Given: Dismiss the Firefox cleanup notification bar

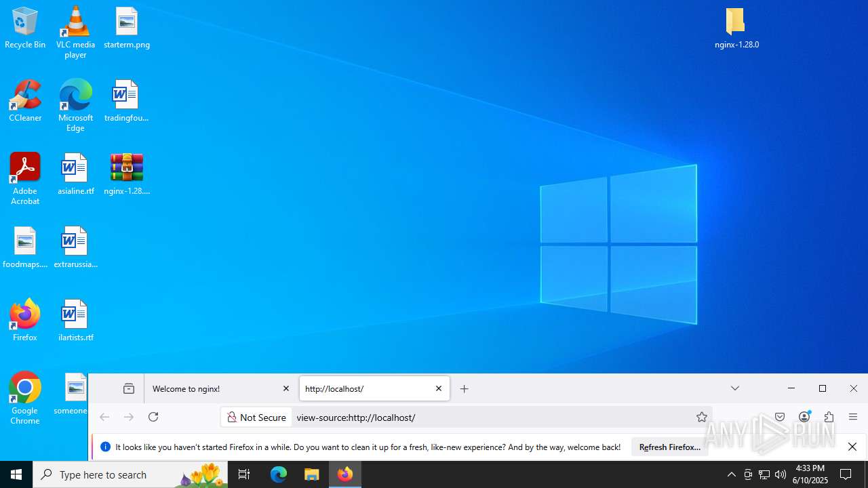Looking at the screenshot, I should pyautogui.click(x=852, y=447).
